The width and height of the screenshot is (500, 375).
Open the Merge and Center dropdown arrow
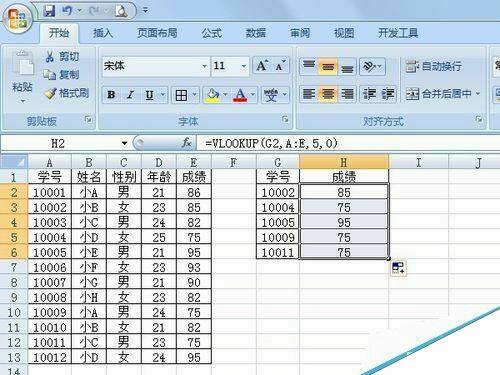pyautogui.click(x=478, y=94)
